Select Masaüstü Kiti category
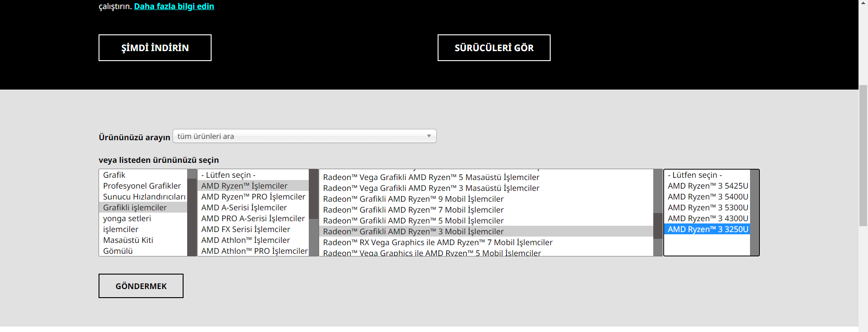The height and width of the screenshot is (332, 868). tap(143, 240)
